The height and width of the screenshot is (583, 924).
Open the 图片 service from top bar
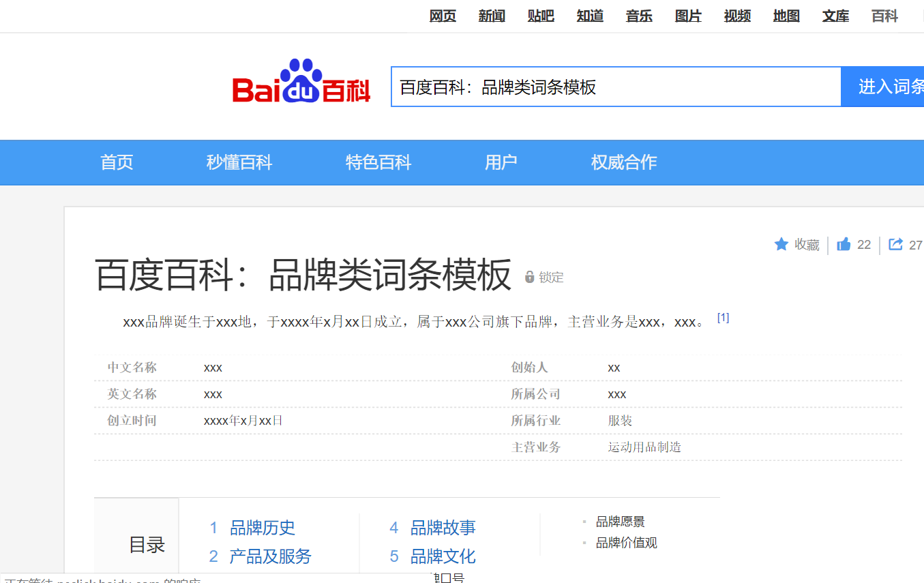coord(688,16)
